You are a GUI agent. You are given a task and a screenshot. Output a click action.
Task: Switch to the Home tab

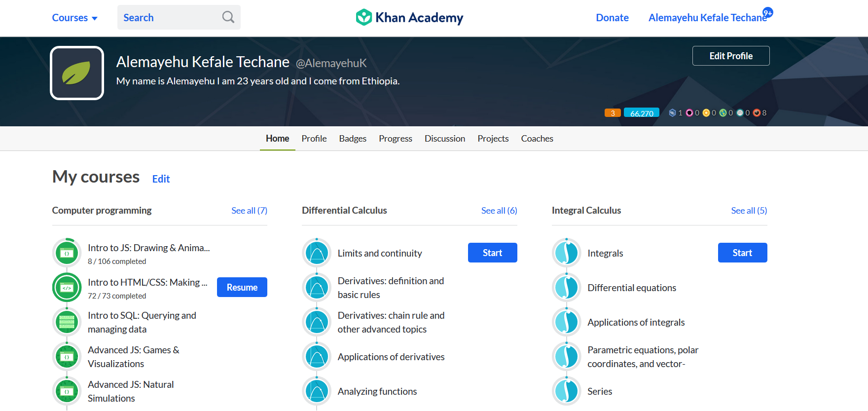[x=277, y=139]
